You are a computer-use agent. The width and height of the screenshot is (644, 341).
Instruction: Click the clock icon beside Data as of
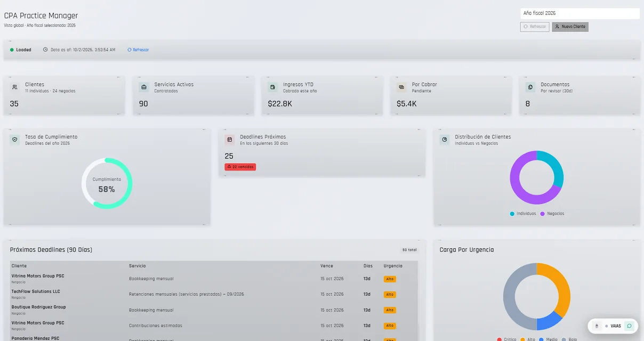(x=45, y=50)
